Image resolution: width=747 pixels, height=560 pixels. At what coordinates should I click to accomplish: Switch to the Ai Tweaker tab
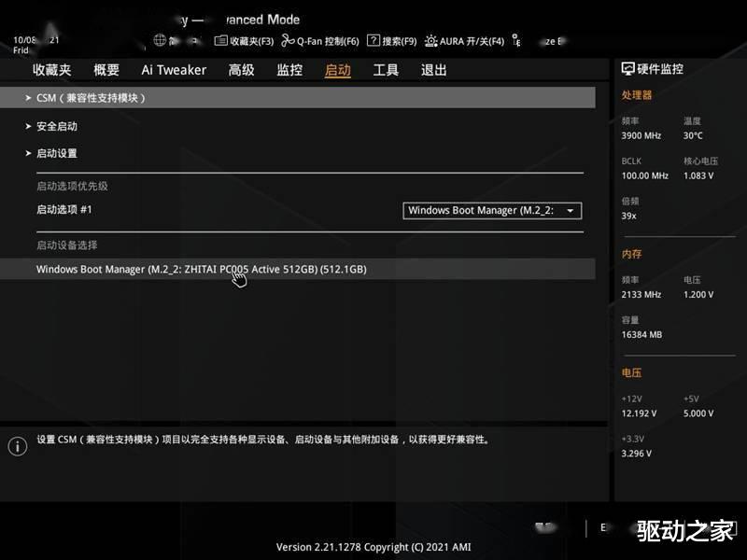[173, 69]
